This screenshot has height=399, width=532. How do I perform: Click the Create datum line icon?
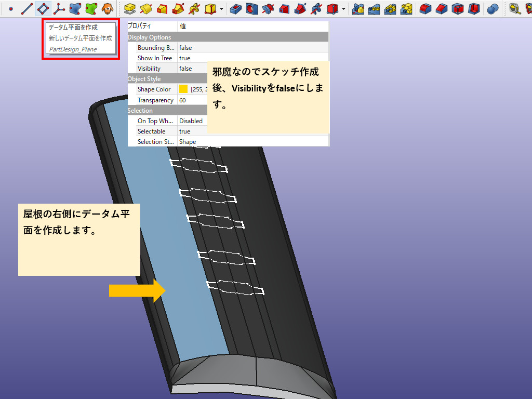point(26,8)
